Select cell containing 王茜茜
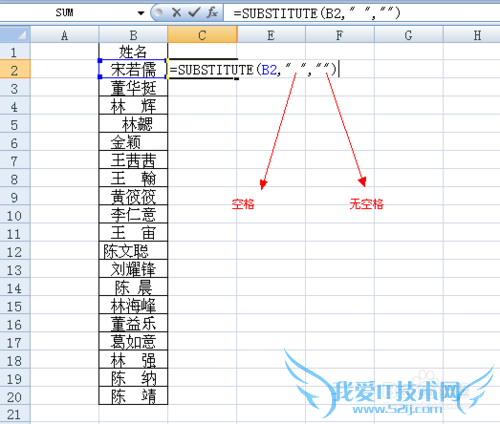 point(133,160)
